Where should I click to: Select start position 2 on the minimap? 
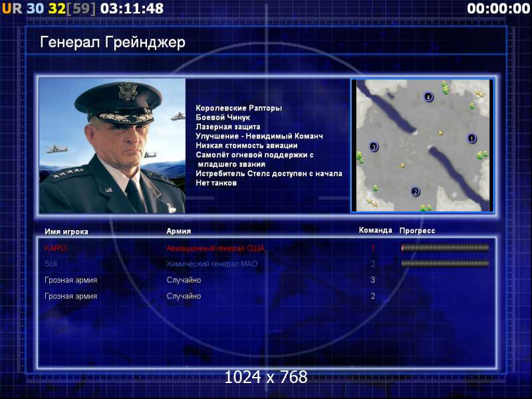click(x=415, y=192)
